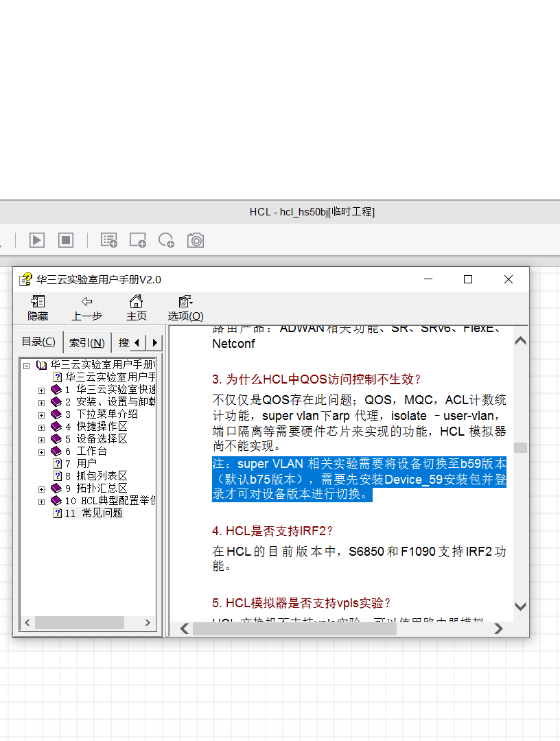
Task: Go to help home via 主页
Action: (x=136, y=308)
